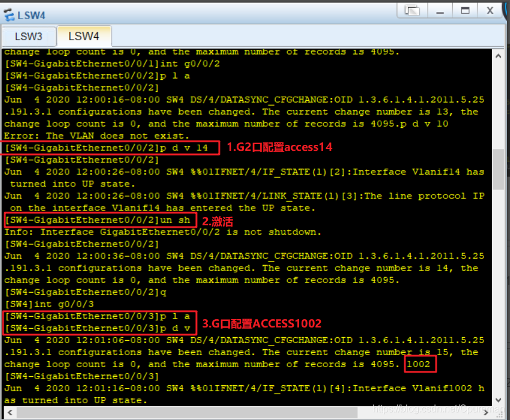The image size is (510, 420).
Task: Click the '[SW4-GigabitEthernet0/0/3]p d v' line
Action: click(97, 328)
